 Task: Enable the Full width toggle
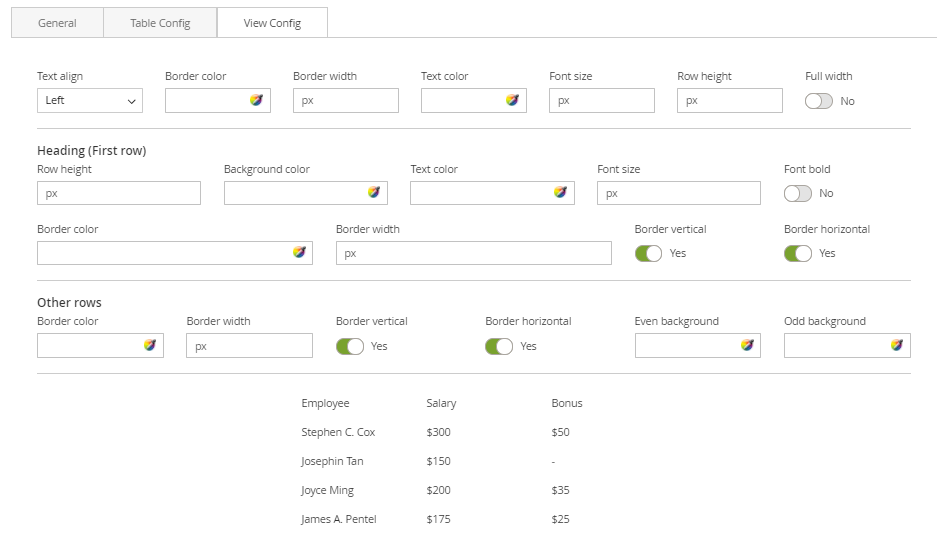click(x=818, y=101)
